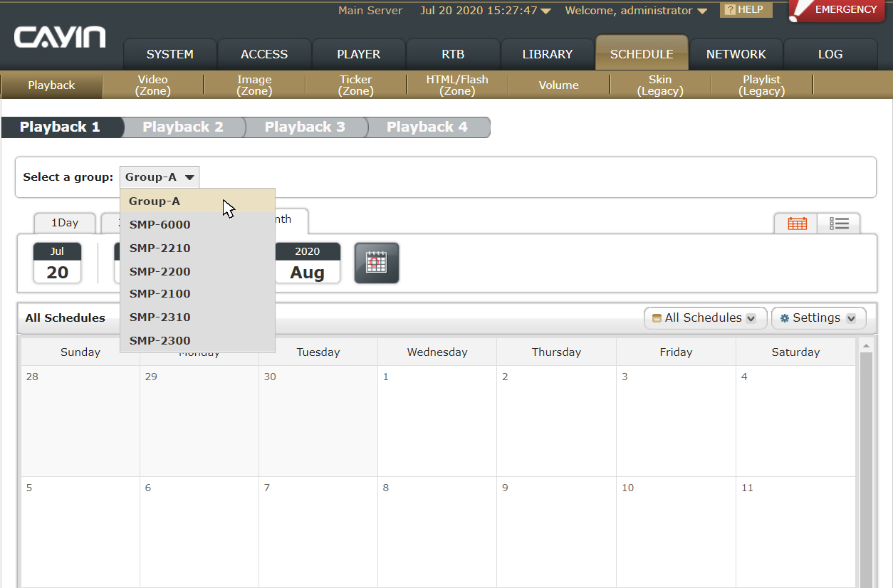Click the scrollbar up arrow
This screenshot has width=893, height=588.
[x=866, y=346]
